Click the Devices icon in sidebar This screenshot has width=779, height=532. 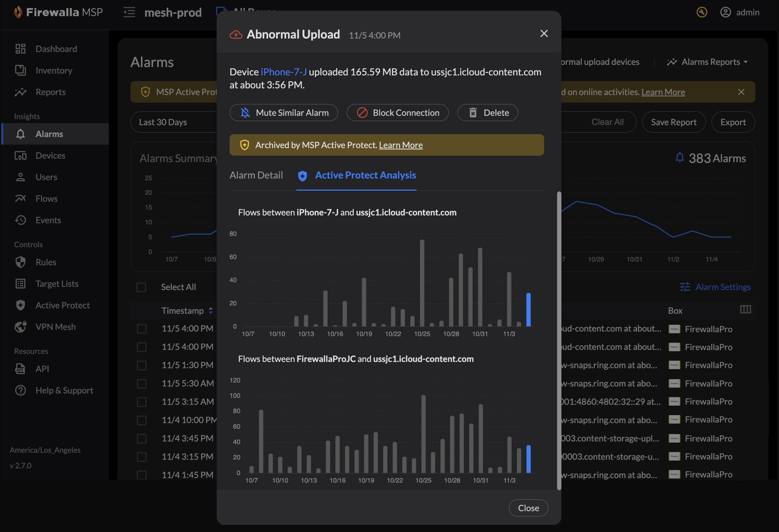tap(20, 155)
